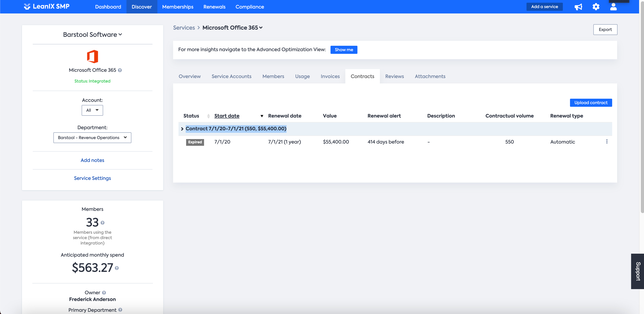Open the user profile icon

point(613,7)
